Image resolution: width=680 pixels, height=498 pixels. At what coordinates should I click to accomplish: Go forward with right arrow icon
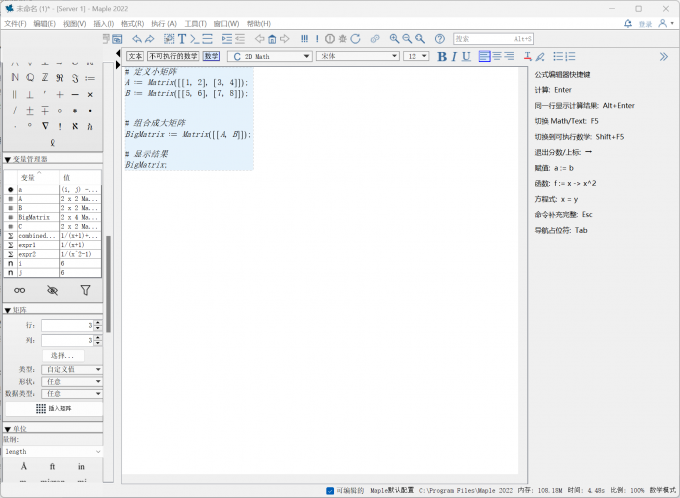click(x=284, y=39)
